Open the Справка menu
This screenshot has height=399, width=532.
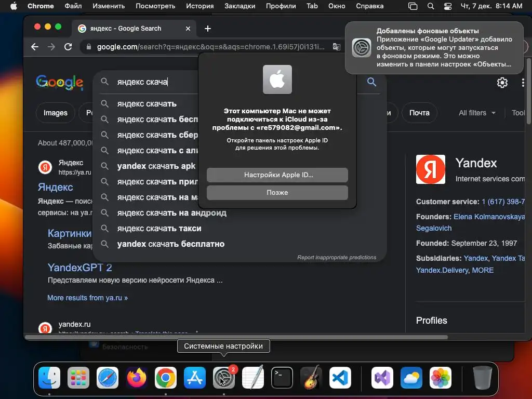pos(370,6)
